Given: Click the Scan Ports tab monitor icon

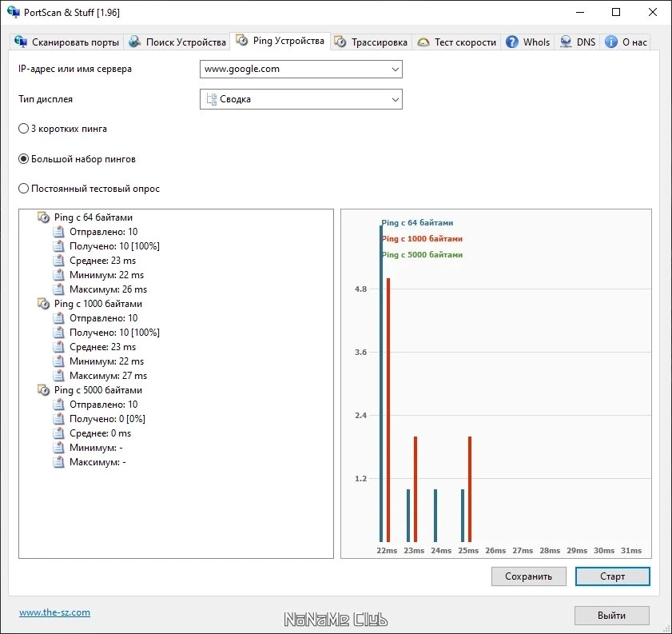Looking at the screenshot, I should [20, 42].
